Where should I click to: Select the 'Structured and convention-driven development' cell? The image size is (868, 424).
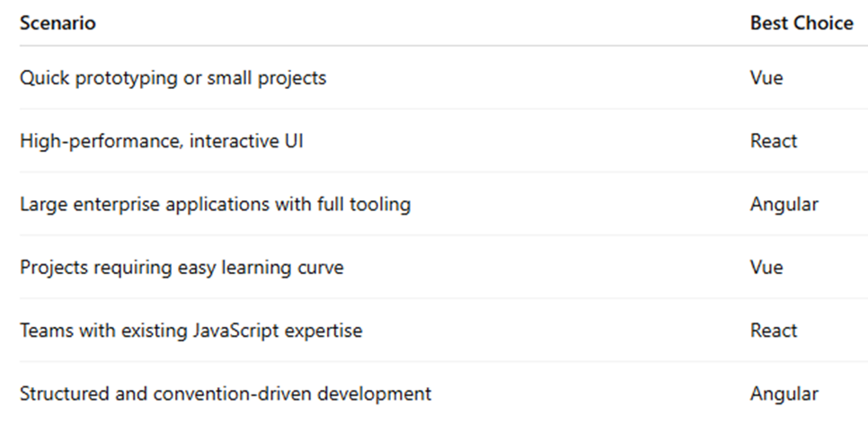click(226, 393)
